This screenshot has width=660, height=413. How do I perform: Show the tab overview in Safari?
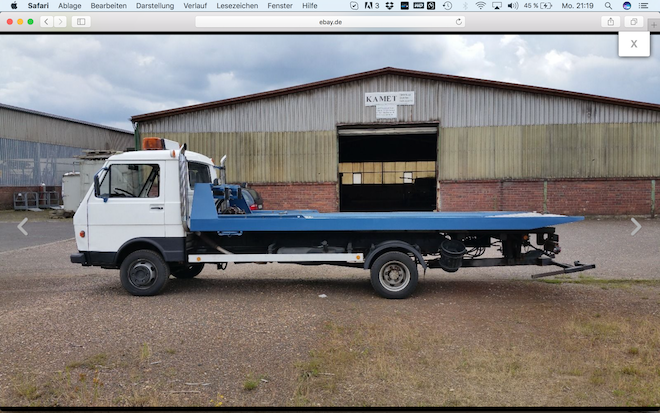pos(633,21)
